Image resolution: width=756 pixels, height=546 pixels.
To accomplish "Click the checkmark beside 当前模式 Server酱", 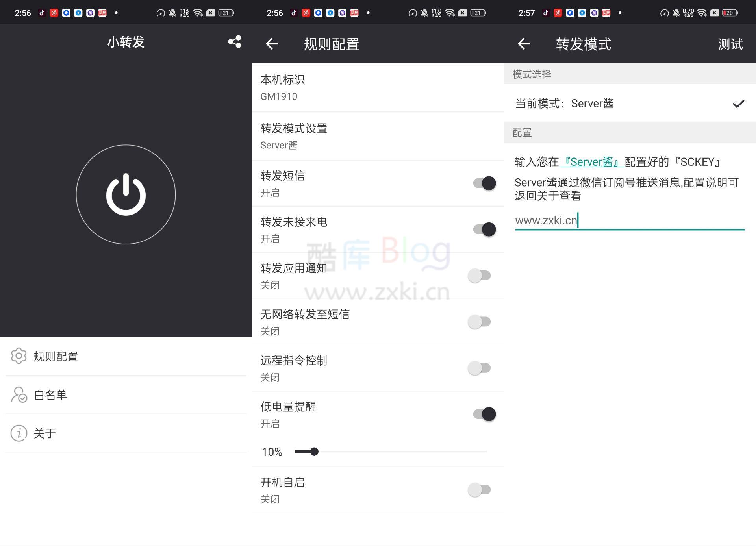I will [738, 104].
